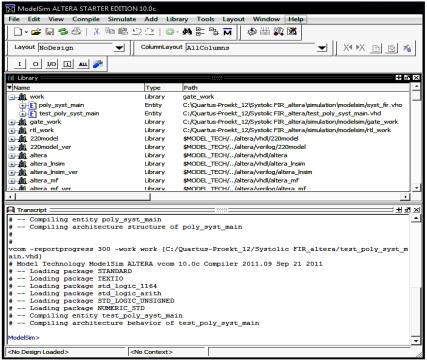Select the altera_lnsim_ver library row
The height and width of the screenshot is (360, 427).
pos(208,172)
